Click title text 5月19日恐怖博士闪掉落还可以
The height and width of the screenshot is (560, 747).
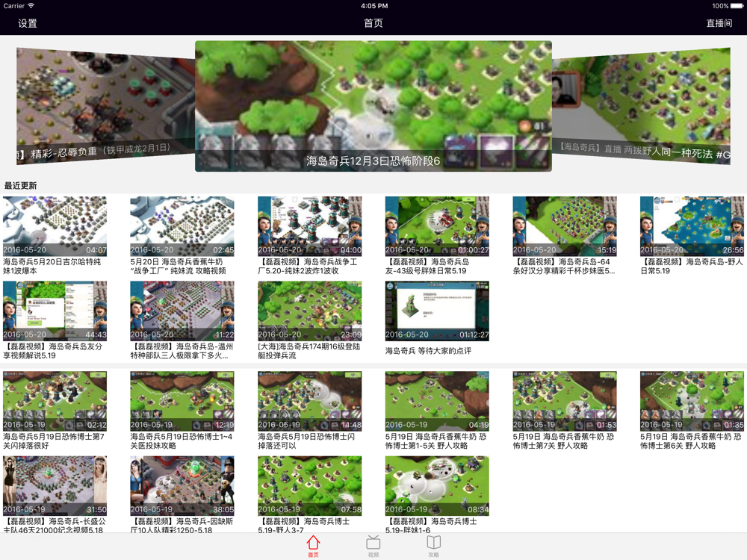tap(306, 441)
